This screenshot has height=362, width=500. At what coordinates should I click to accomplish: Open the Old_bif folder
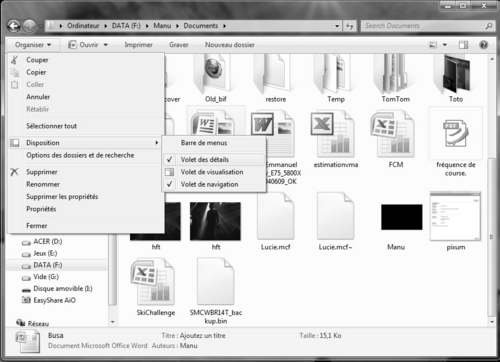pos(215,79)
